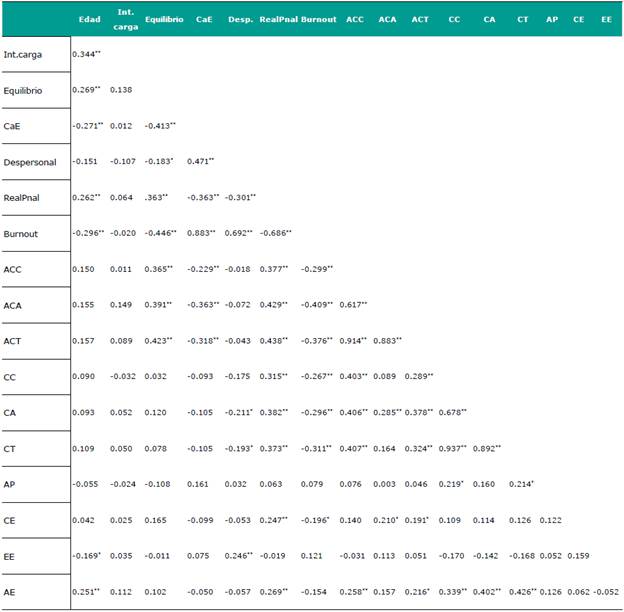The image size is (624, 612).
Task: Click the AP column header
Action: tap(552, 19)
